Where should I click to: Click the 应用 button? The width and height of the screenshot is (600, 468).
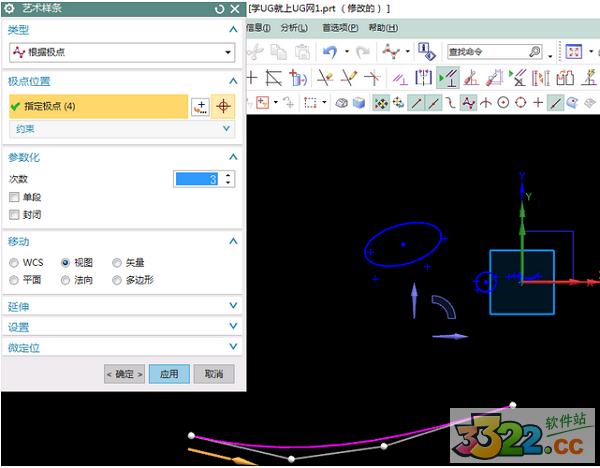click(169, 374)
